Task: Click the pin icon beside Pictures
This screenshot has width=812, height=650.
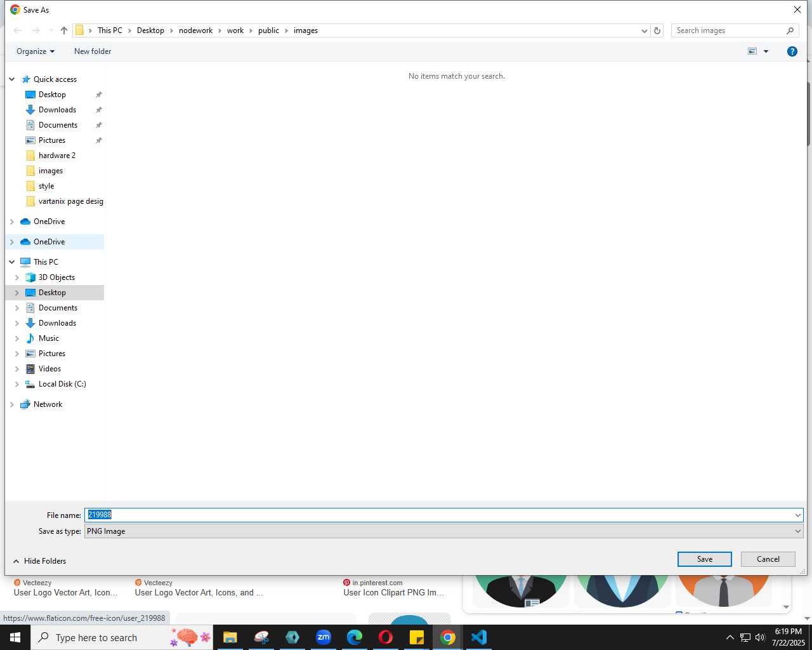Action: point(98,140)
